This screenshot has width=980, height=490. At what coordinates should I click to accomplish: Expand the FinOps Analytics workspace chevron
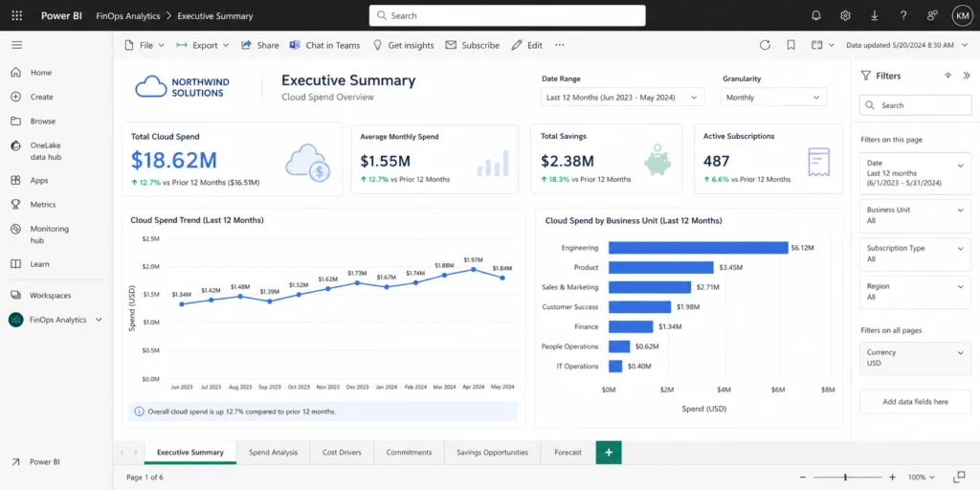(99, 320)
